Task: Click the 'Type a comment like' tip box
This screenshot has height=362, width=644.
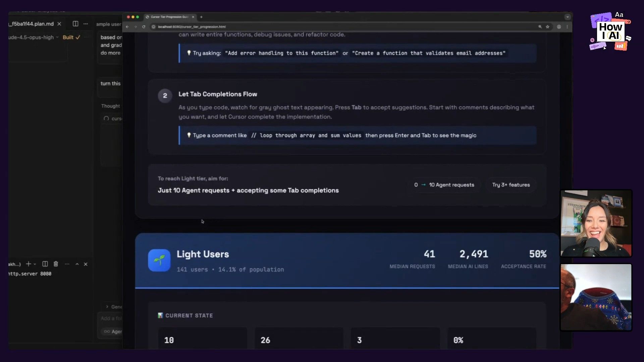Action: tap(358, 135)
